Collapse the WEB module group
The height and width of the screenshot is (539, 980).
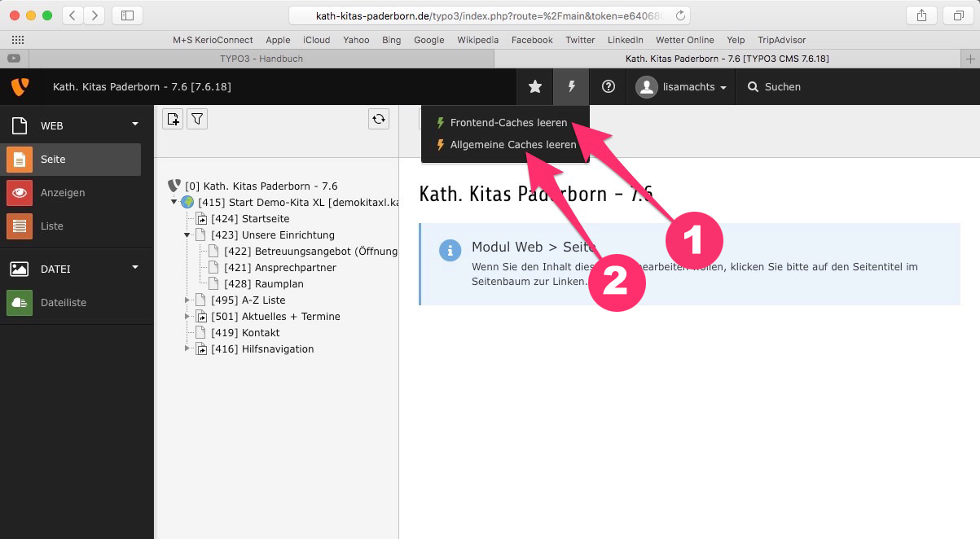coord(135,125)
